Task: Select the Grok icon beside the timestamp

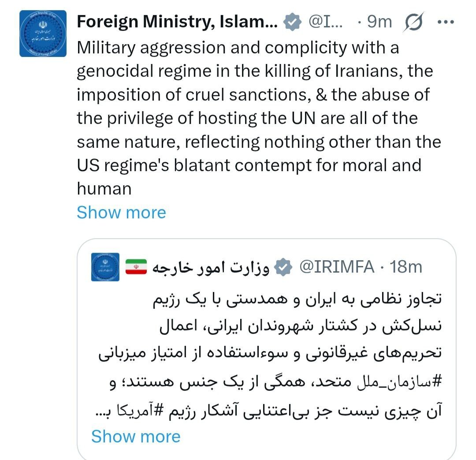Action: tap(414, 21)
